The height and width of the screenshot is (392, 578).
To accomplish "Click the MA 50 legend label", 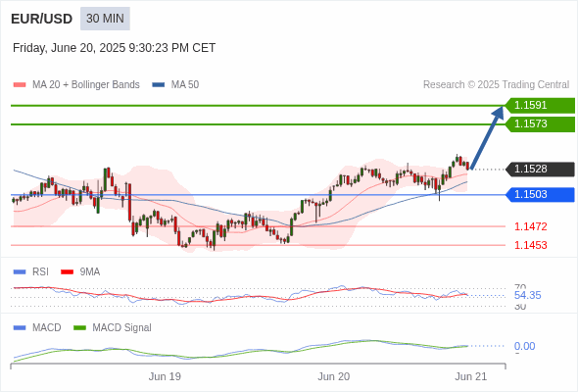I will 185,85.
